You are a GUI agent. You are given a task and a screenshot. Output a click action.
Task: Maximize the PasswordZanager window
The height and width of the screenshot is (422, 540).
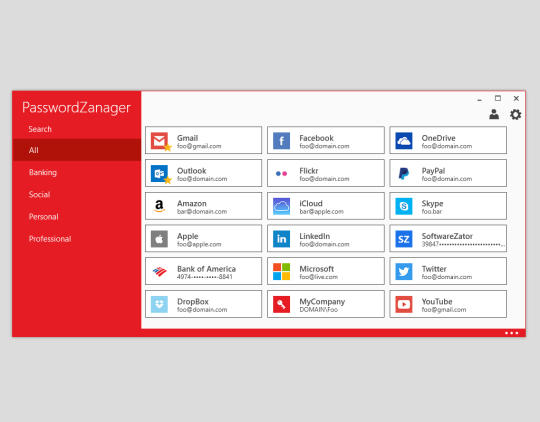498,98
